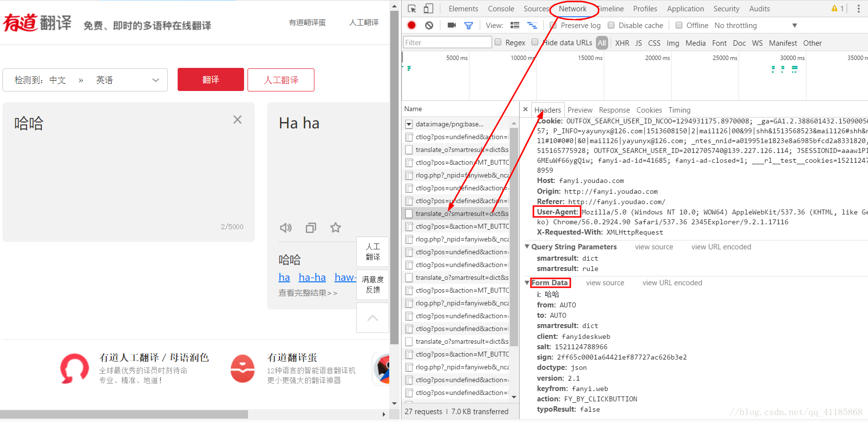The width and height of the screenshot is (868, 422).
Task: Filter requests by WS type
Action: (x=757, y=43)
